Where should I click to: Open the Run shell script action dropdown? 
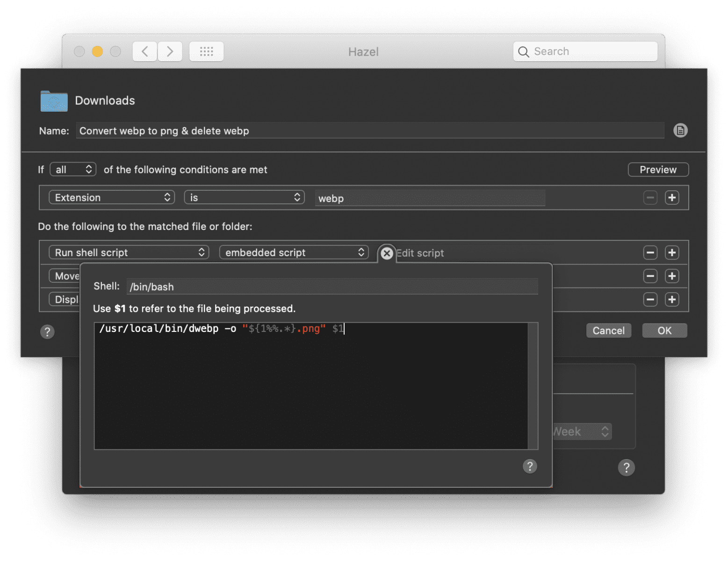tap(129, 252)
